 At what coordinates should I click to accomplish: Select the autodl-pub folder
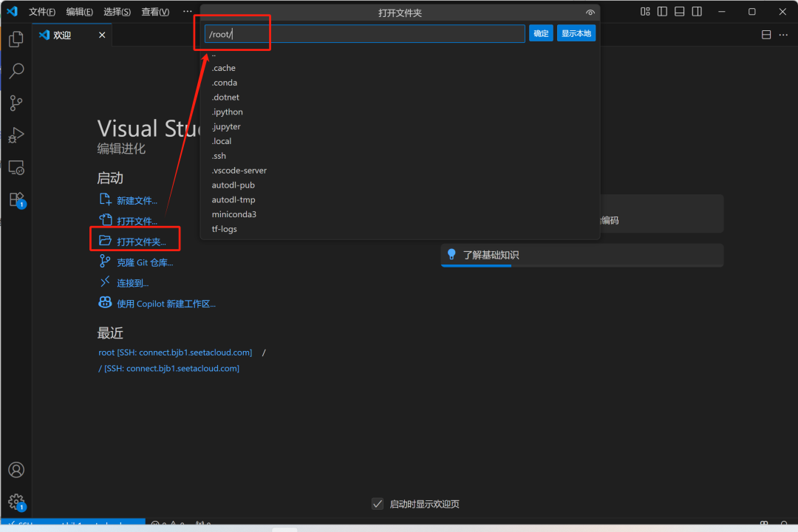click(x=400, y=185)
